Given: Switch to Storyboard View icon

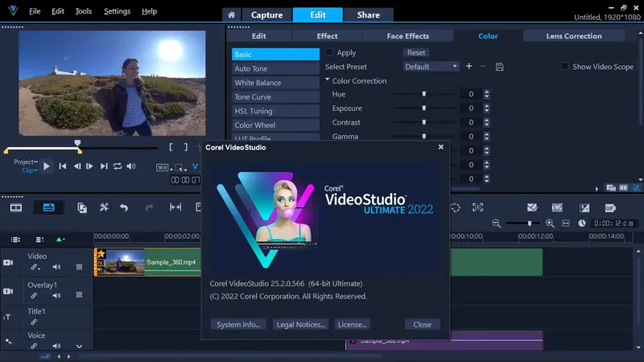Looking at the screenshot, I should tap(16, 208).
